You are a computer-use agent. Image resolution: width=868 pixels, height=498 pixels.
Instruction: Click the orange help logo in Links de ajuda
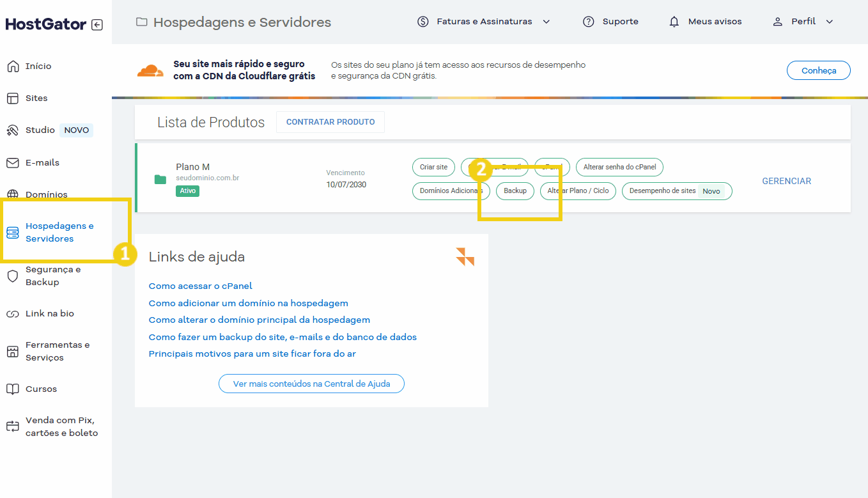[x=465, y=256]
